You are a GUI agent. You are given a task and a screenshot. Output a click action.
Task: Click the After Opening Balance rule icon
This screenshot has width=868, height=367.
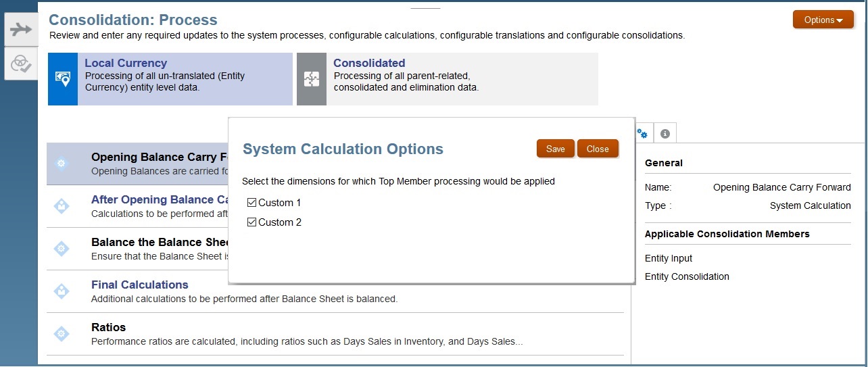[x=62, y=206]
